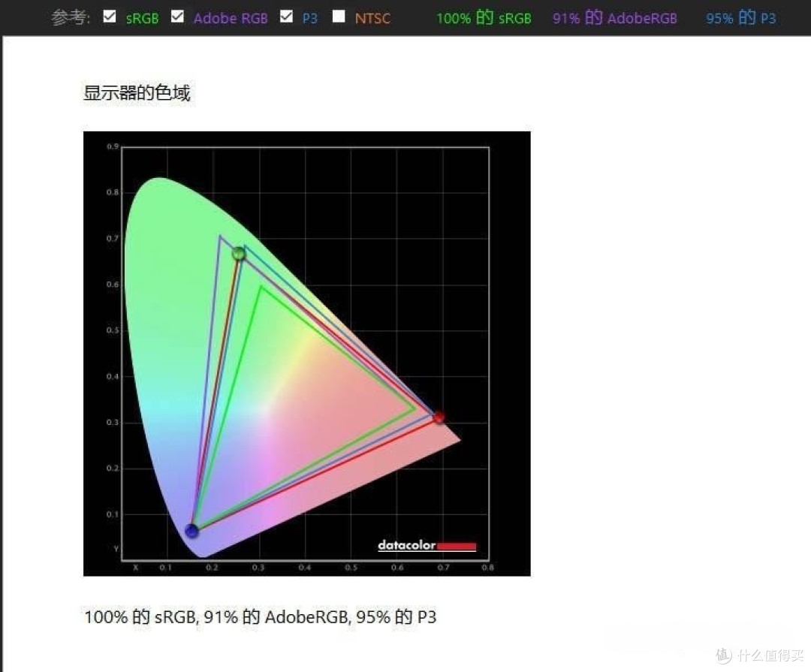Click the blue P3 text label
This screenshot has height=672, width=811.
(x=309, y=18)
